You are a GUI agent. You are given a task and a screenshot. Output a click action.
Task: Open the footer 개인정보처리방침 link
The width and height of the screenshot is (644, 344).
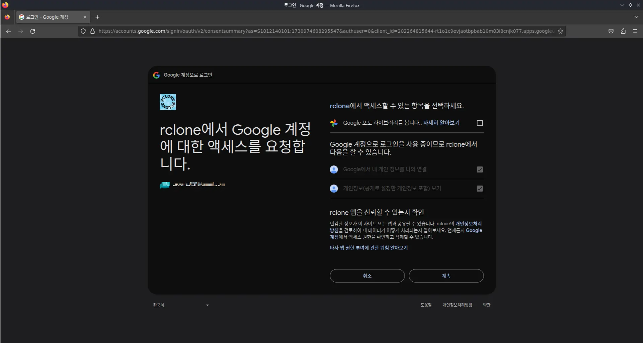(457, 305)
